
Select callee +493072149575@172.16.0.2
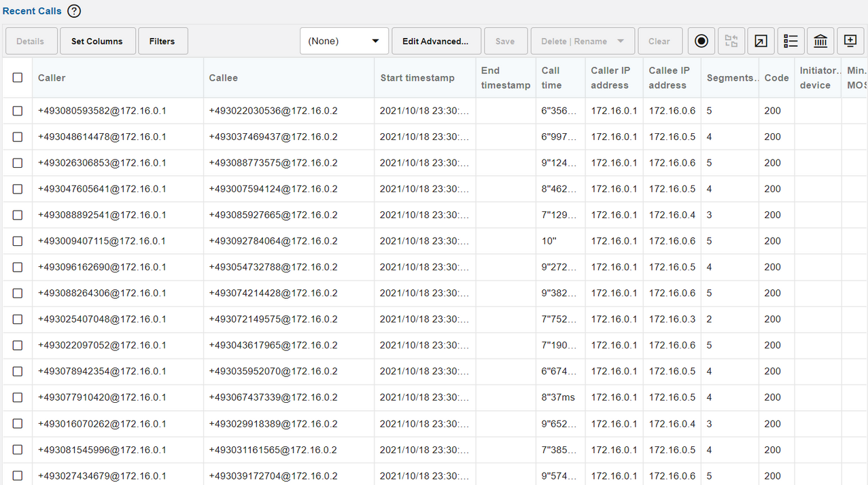(x=273, y=319)
